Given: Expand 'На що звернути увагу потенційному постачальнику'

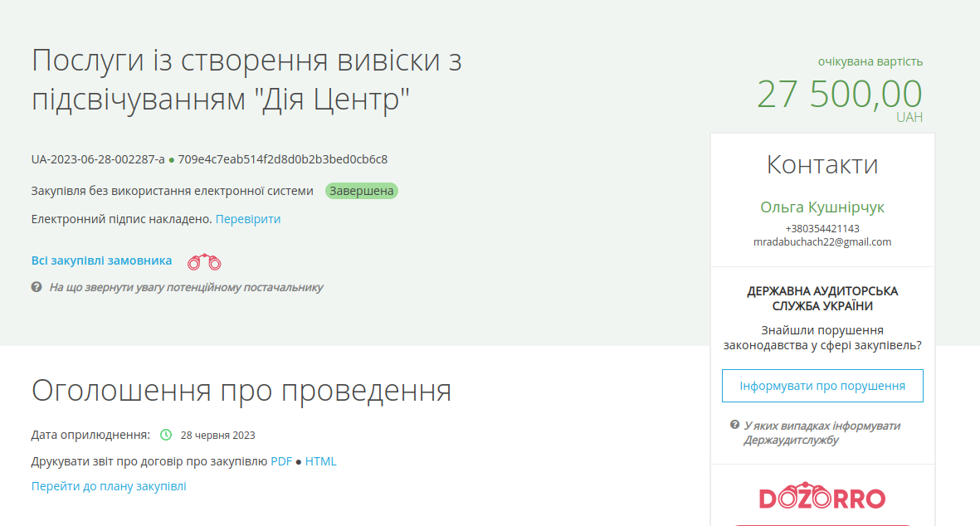Looking at the screenshot, I should [186, 287].
